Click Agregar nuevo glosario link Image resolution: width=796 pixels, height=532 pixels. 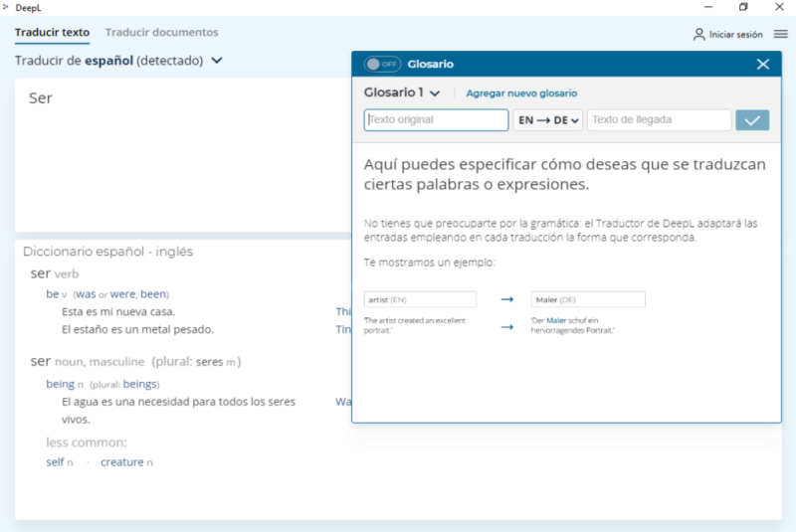click(x=521, y=92)
